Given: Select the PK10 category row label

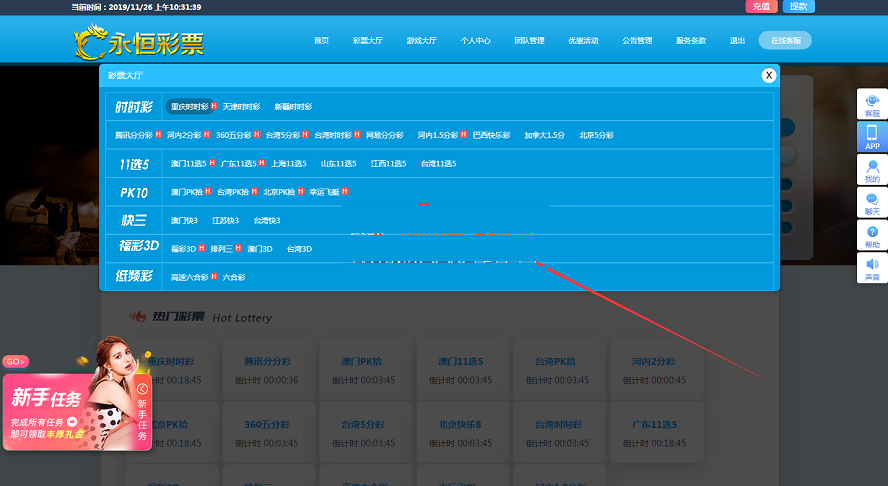Looking at the screenshot, I should tap(133, 192).
